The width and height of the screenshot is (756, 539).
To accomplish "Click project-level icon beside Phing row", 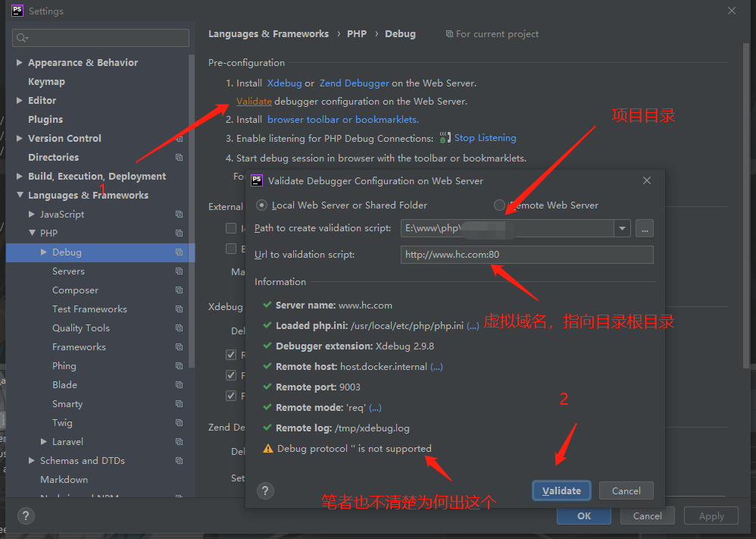I will [x=180, y=365].
